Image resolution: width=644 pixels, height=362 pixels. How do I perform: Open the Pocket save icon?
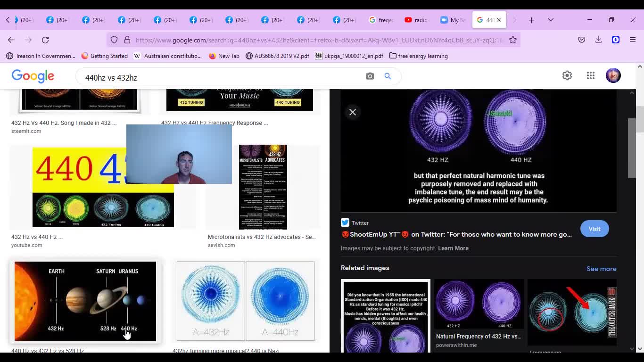pos(582,40)
